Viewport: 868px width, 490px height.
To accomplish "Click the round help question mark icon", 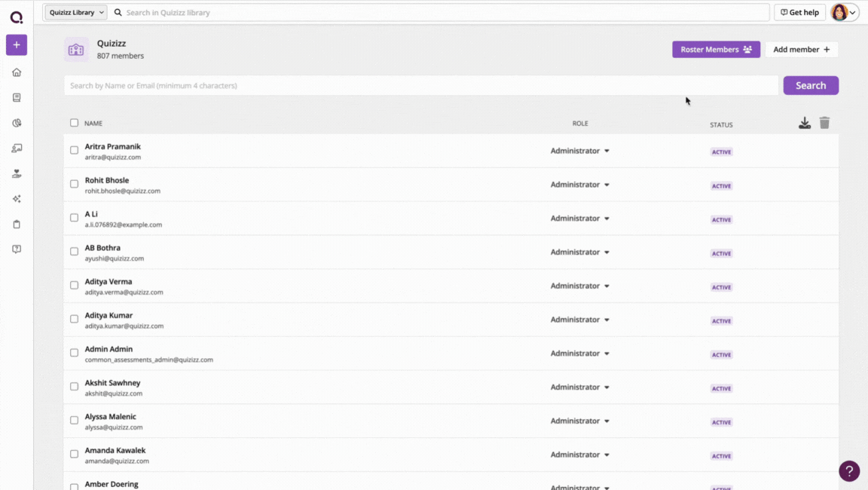I will coord(849,471).
